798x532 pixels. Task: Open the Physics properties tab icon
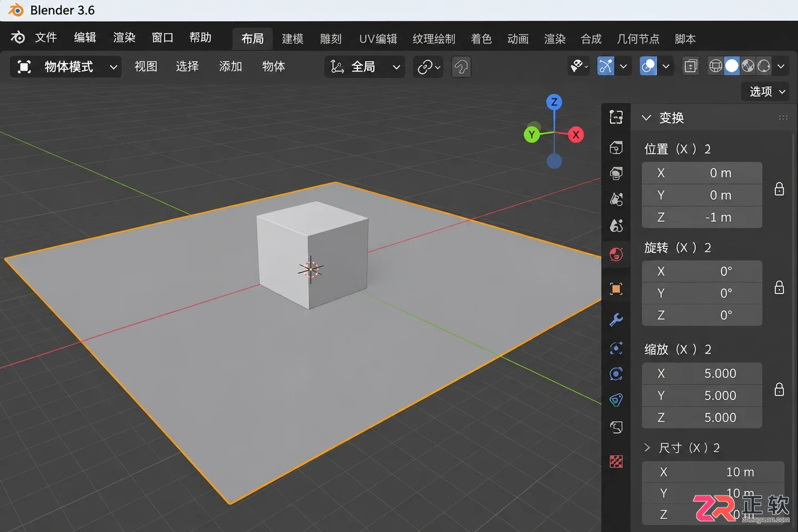tap(616, 374)
